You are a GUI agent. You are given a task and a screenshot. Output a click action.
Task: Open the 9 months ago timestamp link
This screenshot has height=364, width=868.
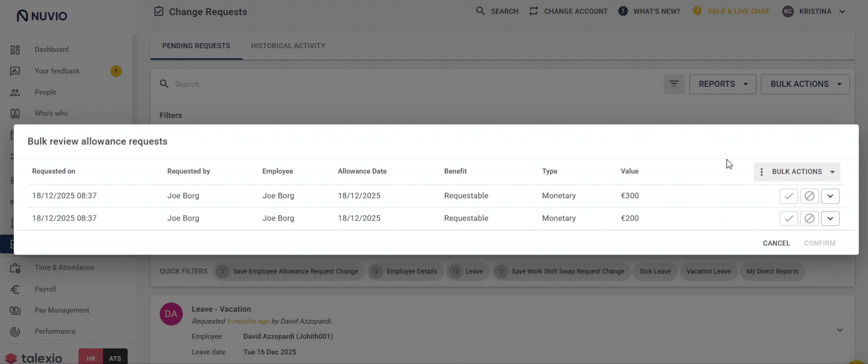248,321
